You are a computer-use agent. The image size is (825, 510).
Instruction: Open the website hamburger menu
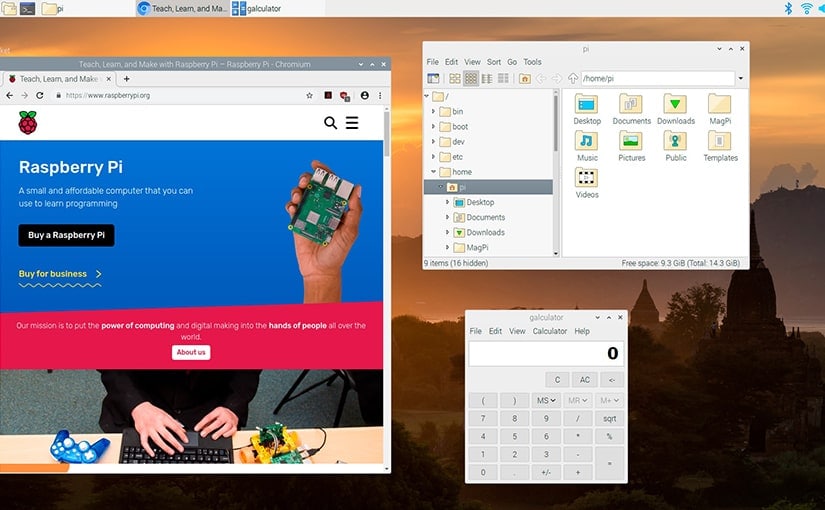pos(352,123)
